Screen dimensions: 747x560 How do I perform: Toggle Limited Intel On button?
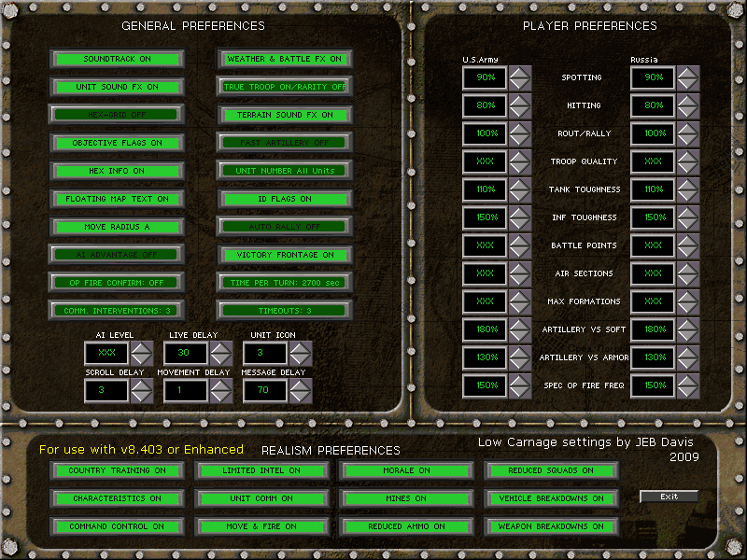pyautogui.click(x=261, y=470)
